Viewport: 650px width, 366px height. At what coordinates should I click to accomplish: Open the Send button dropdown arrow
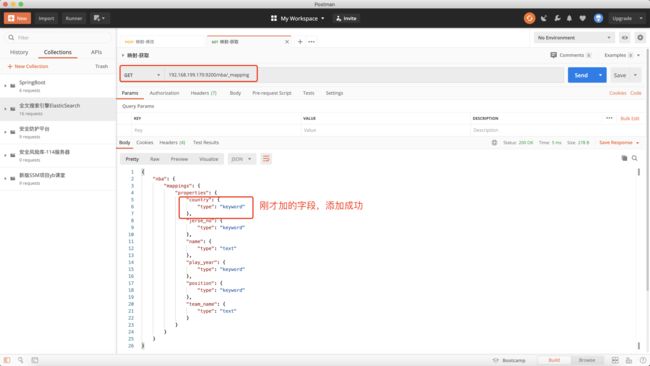pyautogui.click(x=600, y=75)
